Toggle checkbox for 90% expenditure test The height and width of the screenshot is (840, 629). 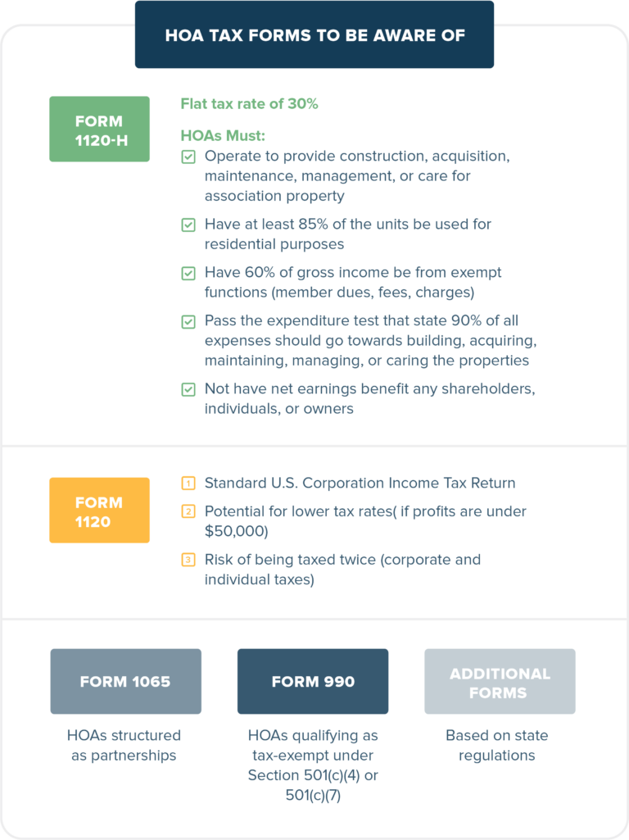tap(188, 321)
